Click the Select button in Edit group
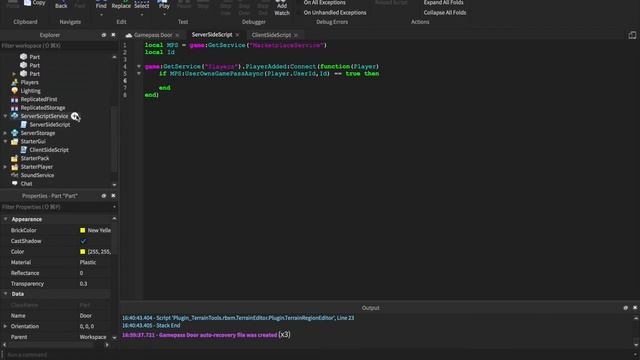Image resolution: width=640 pixels, height=360 pixels. point(142,5)
